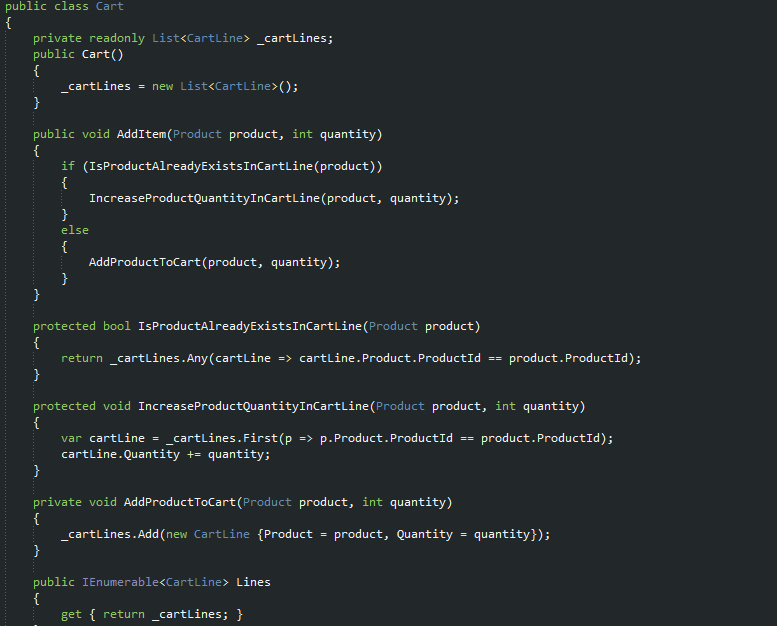Click the 'bool' return type keyword
This screenshot has height=626, width=777.
pos(116,326)
